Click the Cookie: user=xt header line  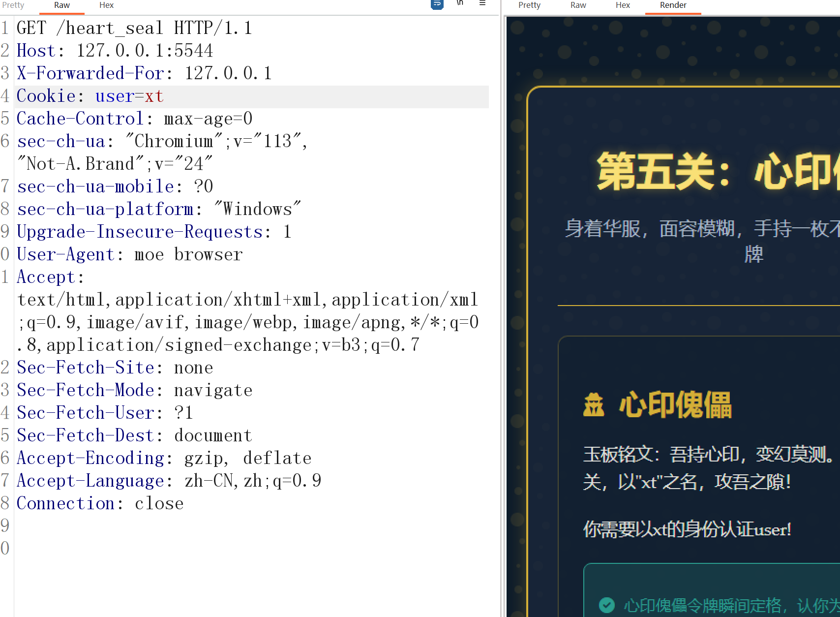90,96
